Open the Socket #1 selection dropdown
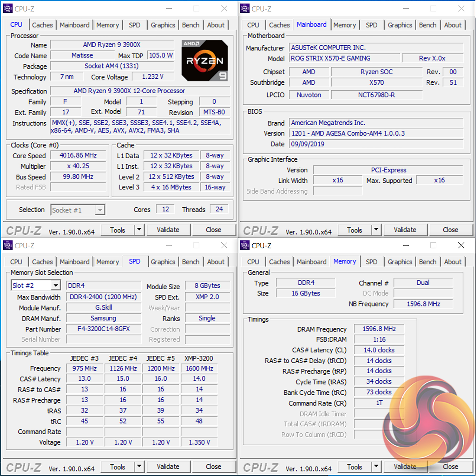The image size is (476, 476). click(100, 210)
